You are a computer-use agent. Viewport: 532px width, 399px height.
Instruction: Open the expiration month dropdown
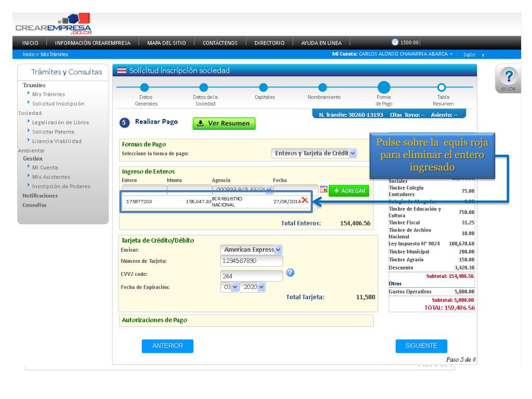pyautogui.click(x=230, y=287)
